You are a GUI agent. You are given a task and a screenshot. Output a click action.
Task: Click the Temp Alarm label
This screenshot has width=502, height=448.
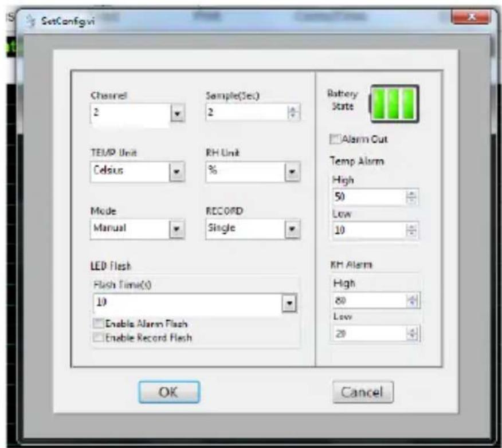[x=356, y=161]
